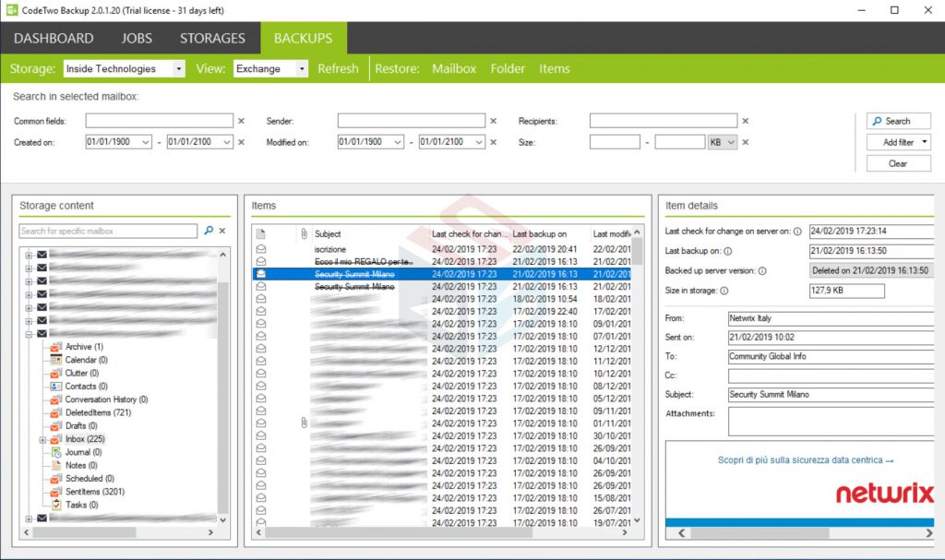Expand the Inbox (225) folder
Viewport: 945px width, 560px height.
tap(42, 440)
